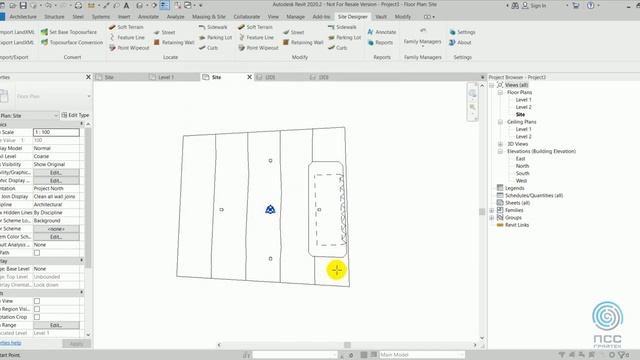This screenshot has width=640, height=360.
Task: Click the Save icon in quick access toolbar
Action: pos(23,5)
